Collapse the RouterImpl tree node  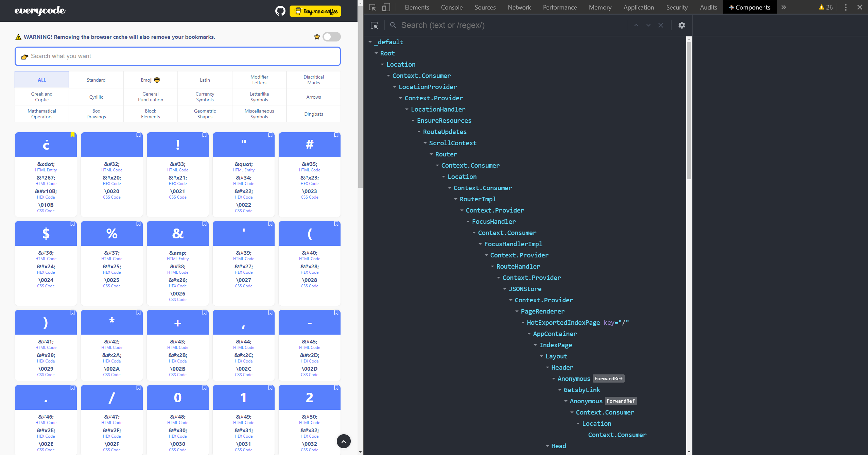(x=455, y=199)
